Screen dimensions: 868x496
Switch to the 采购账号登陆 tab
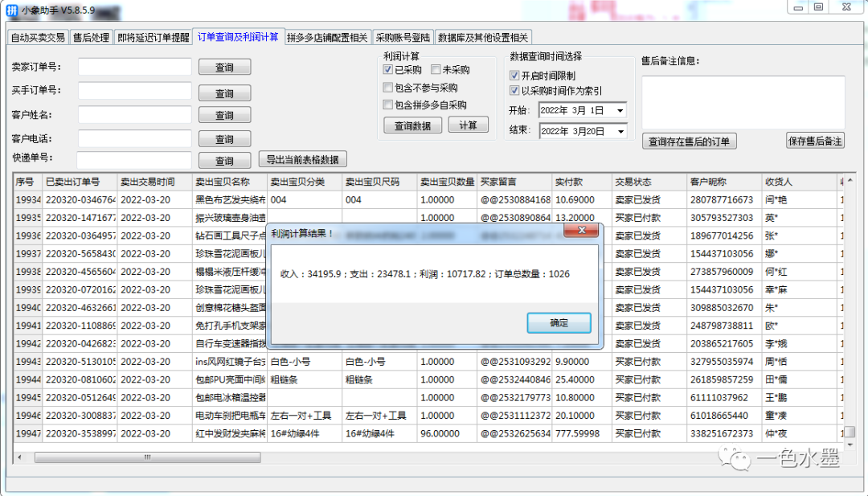click(x=403, y=36)
